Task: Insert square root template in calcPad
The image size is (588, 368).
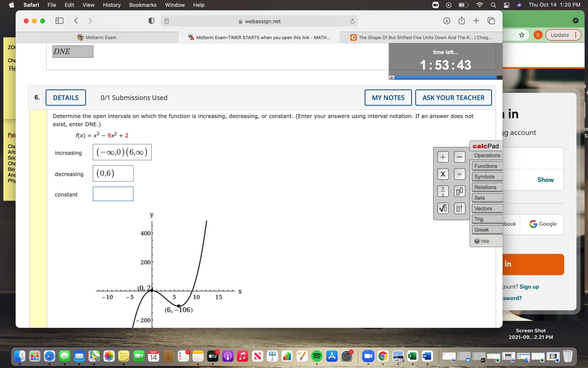Action: (x=443, y=209)
